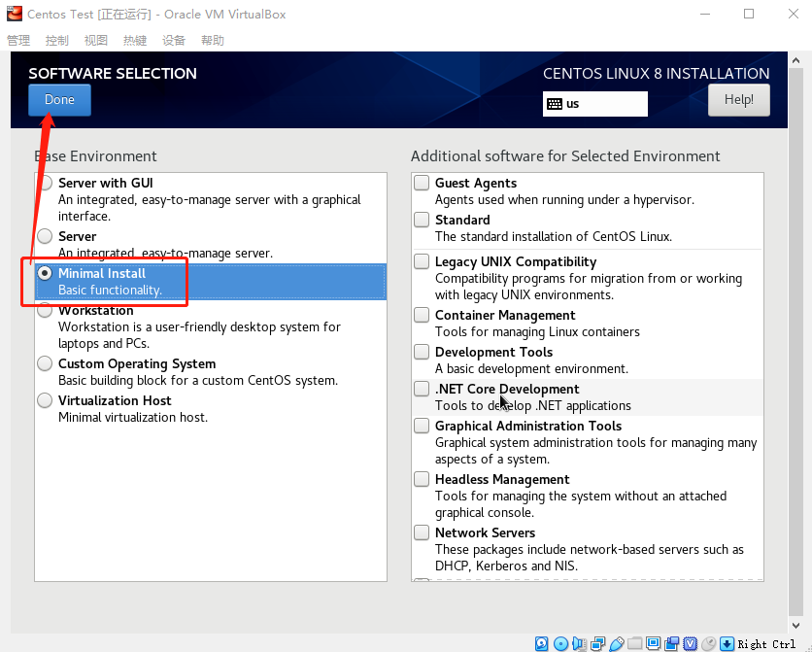Open the 视图 menu
This screenshot has height=652, width=812.
pos(96,41)
